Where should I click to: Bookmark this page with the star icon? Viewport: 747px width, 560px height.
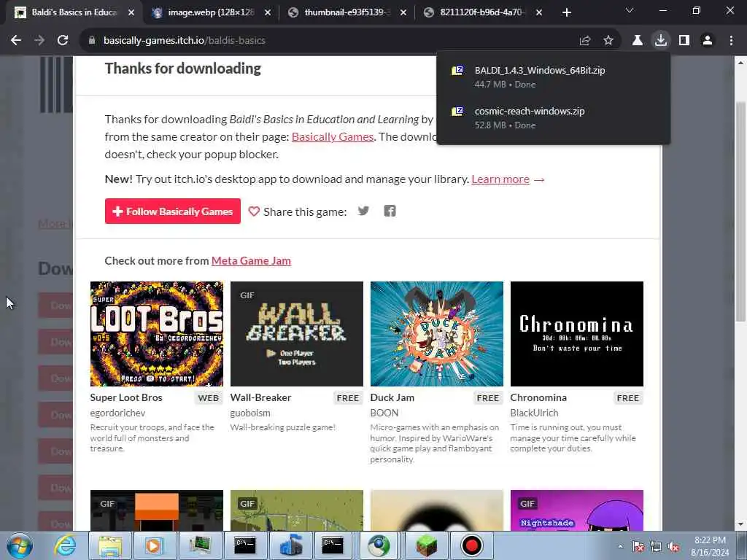[x=608, y=41]
